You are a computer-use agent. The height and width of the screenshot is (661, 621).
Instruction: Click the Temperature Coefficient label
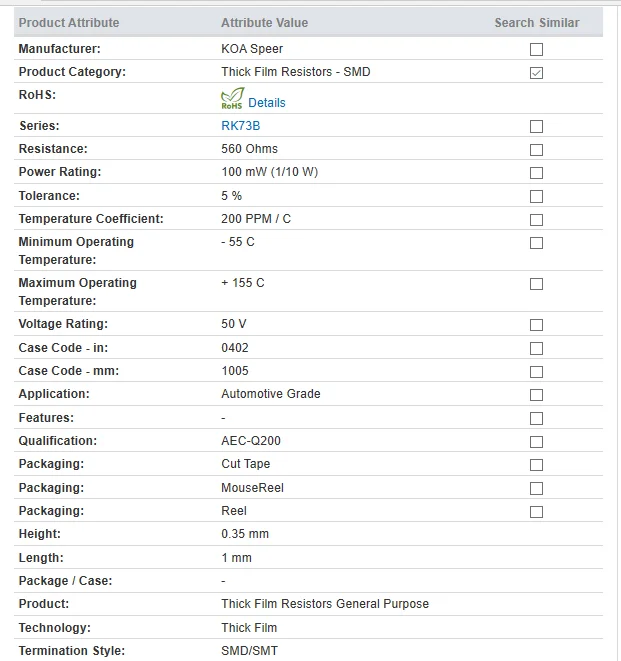coord(91,219)
